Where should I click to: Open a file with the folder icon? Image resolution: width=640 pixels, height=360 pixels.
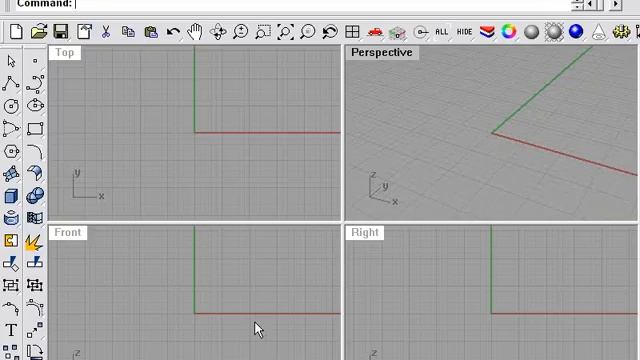pyautogui.click(x=39, y=31)
